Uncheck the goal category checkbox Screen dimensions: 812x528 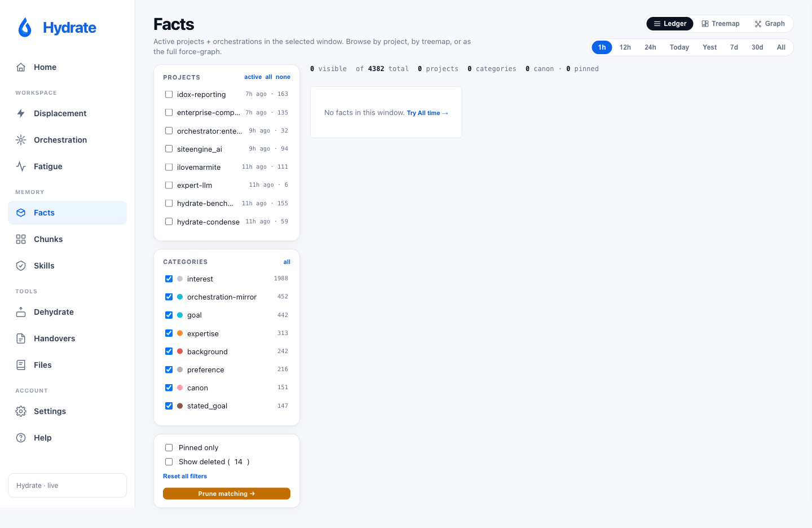169,315
